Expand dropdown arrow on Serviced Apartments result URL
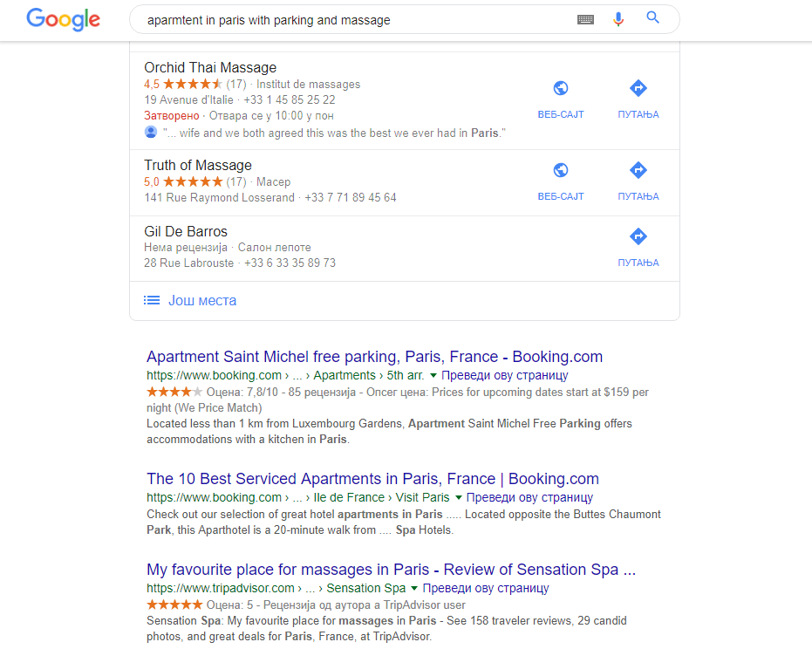This screenshot has width=812, height=649. 459,497
